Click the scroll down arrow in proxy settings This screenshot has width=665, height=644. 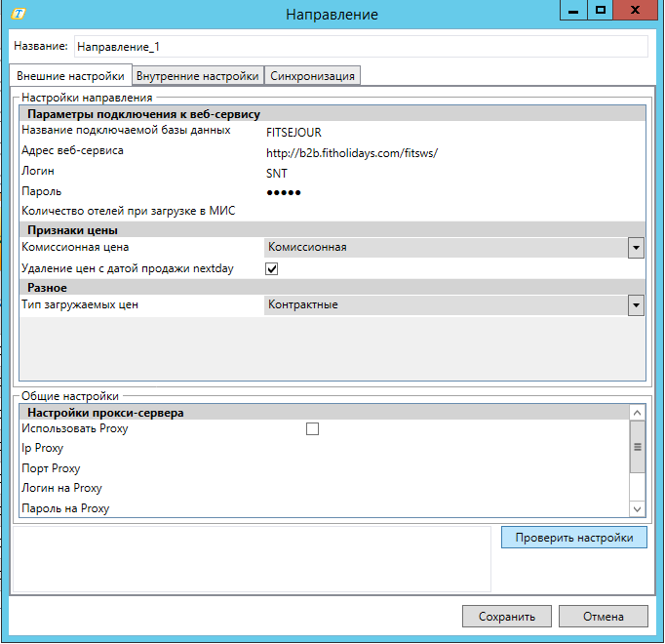pyautogui.click(x=638, y=508)
